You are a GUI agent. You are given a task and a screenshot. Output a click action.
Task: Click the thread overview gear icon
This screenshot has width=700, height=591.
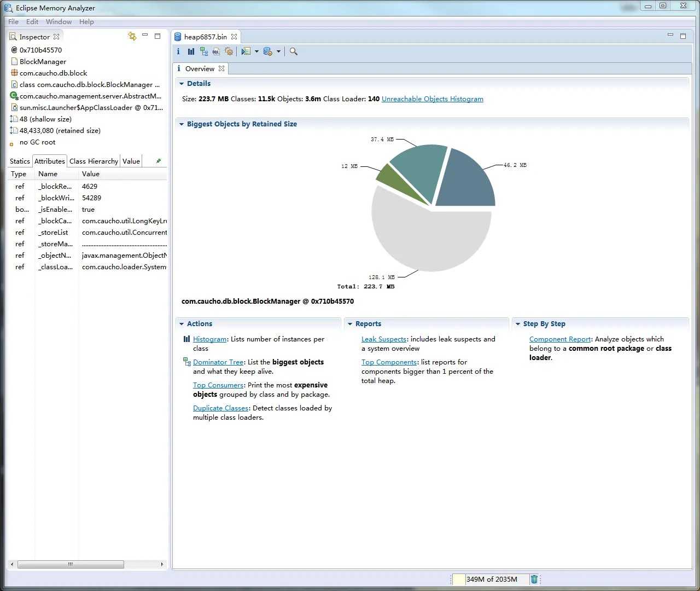pyautogui.click(x=229, y=51)
